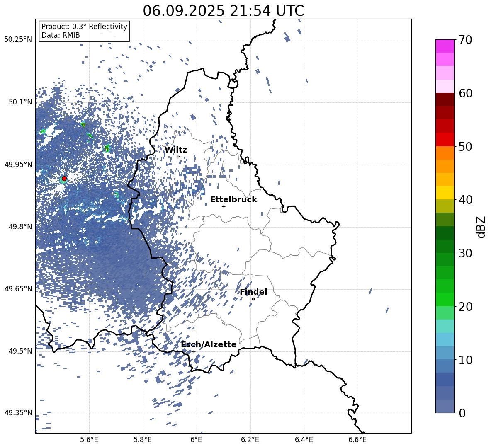
Task: Click the 0 label on colorbar
Action: pyautogui.click(x=462, y=413)
